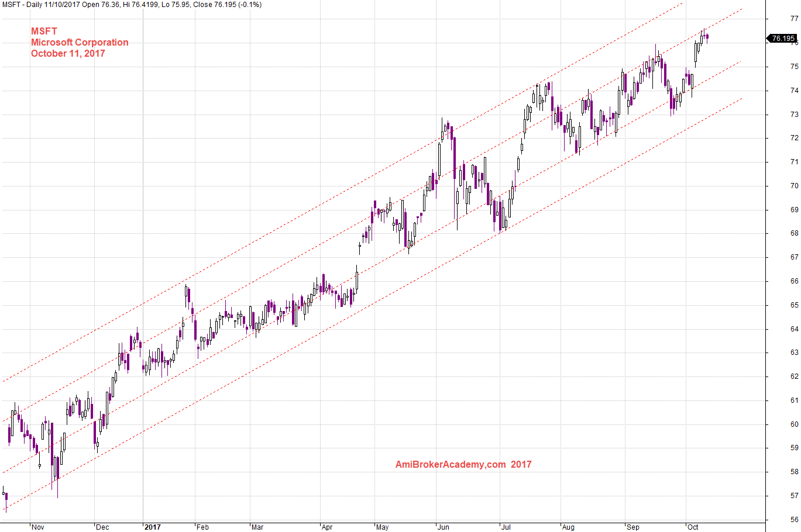801x532 pixels.
Task: Click the 58 price axis label
Action: tap(794, 472)
